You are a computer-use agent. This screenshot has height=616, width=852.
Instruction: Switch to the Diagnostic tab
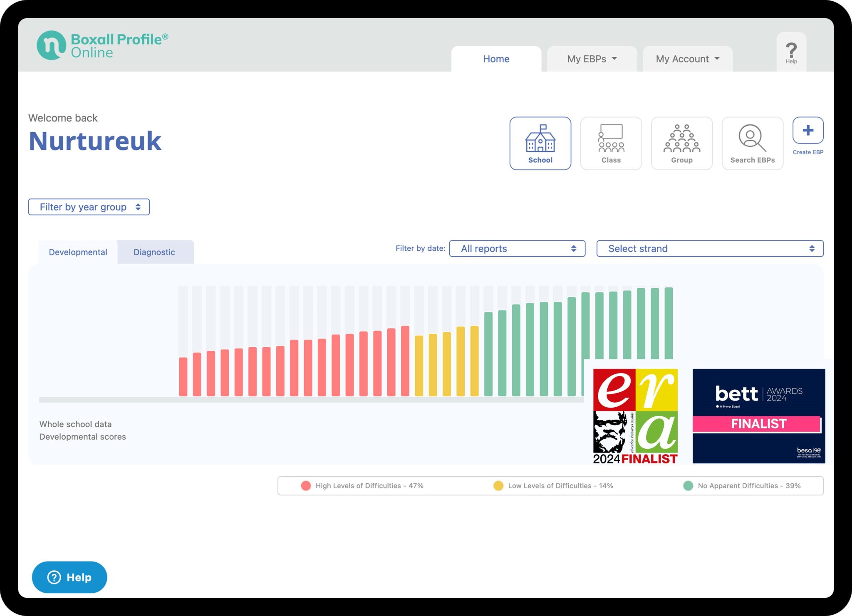[154, 252]
